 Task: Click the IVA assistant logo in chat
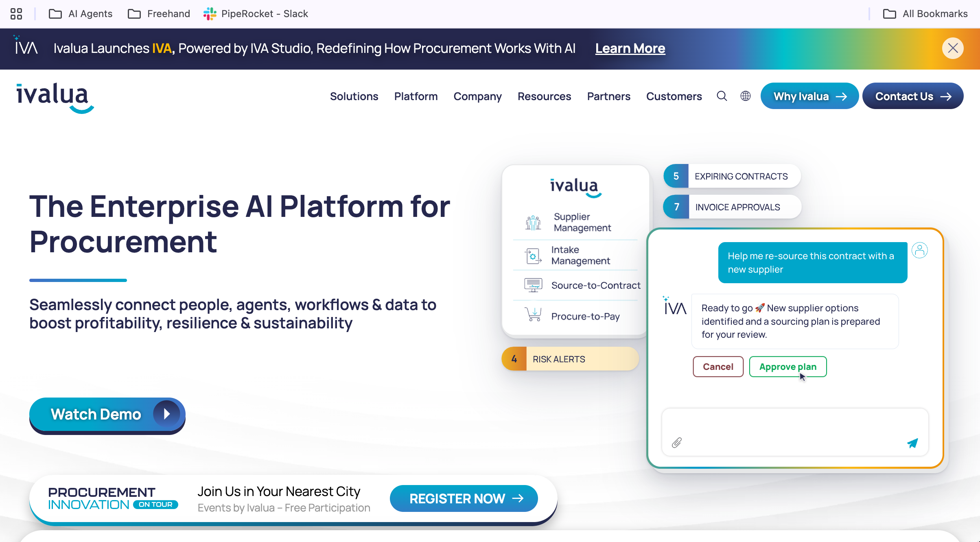(675, 305)
